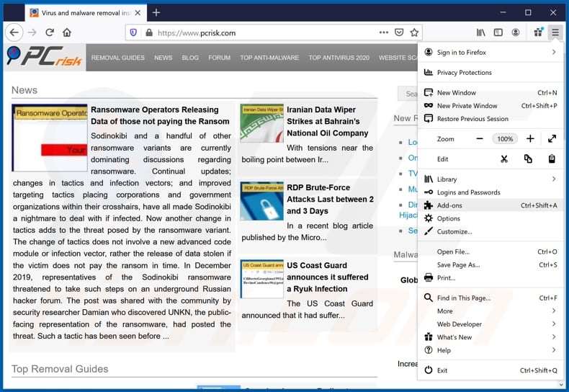Select Print... from the menu
Screen dimensions: 569x392
(490, 277)
